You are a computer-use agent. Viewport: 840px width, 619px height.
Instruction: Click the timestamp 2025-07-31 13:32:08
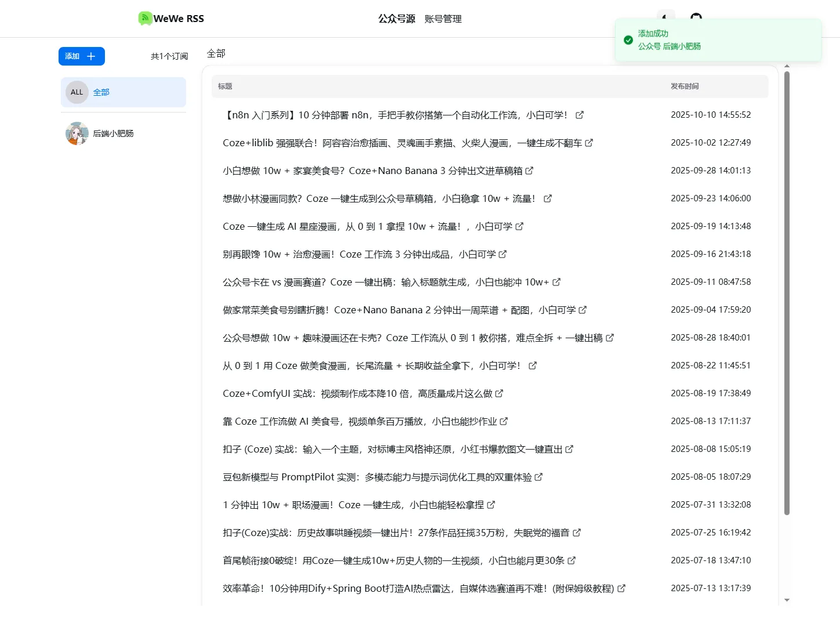[711, 505]
